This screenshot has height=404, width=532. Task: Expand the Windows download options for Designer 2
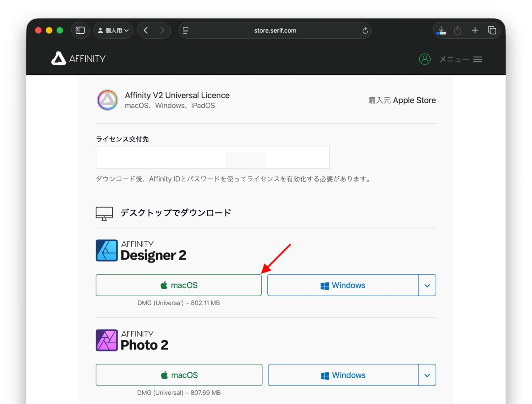point(427,285)
